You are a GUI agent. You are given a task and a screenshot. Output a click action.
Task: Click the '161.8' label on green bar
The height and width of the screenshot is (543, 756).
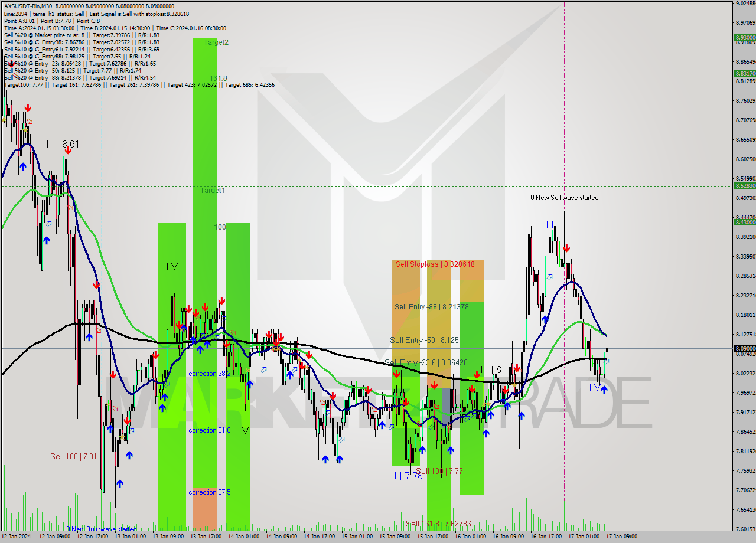point(218,78)
